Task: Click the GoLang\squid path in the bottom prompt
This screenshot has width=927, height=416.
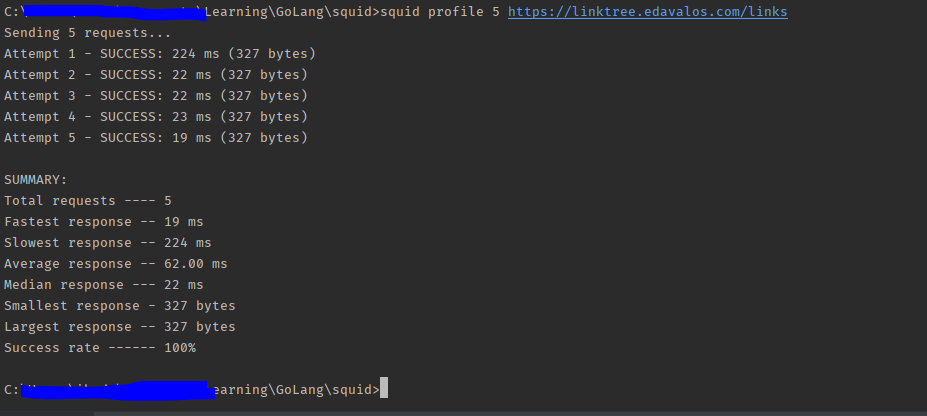Action: (x=324, y=390)
